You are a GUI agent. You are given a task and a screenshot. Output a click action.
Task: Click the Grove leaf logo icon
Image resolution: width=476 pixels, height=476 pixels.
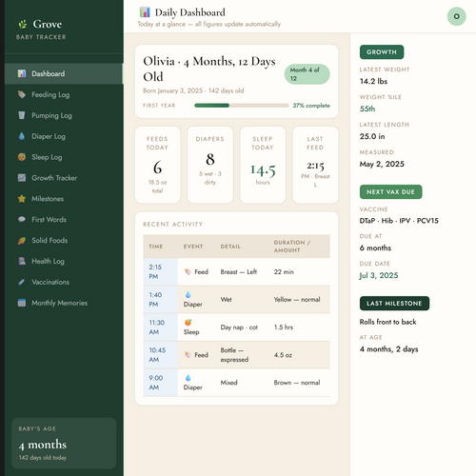click(22, 24)
